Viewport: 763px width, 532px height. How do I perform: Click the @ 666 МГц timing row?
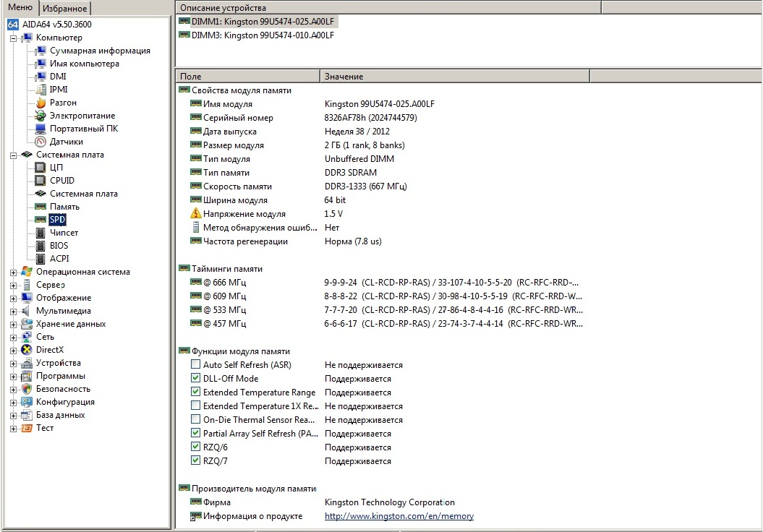(384, 282)
